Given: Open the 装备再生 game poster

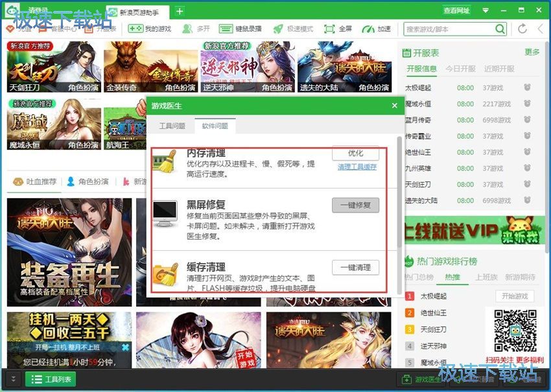Looking at the screenshot, I should [69, 252].
